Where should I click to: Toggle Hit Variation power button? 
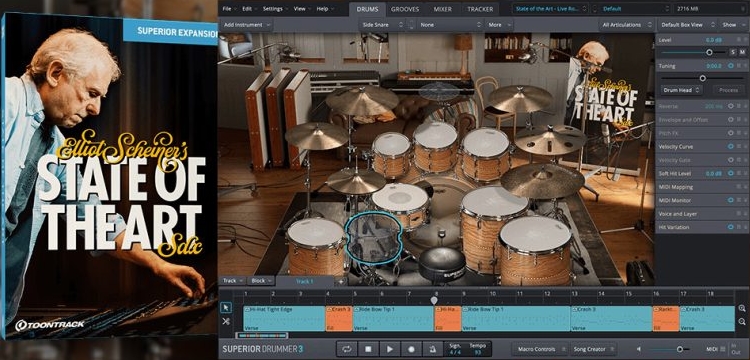pos(731,227)
